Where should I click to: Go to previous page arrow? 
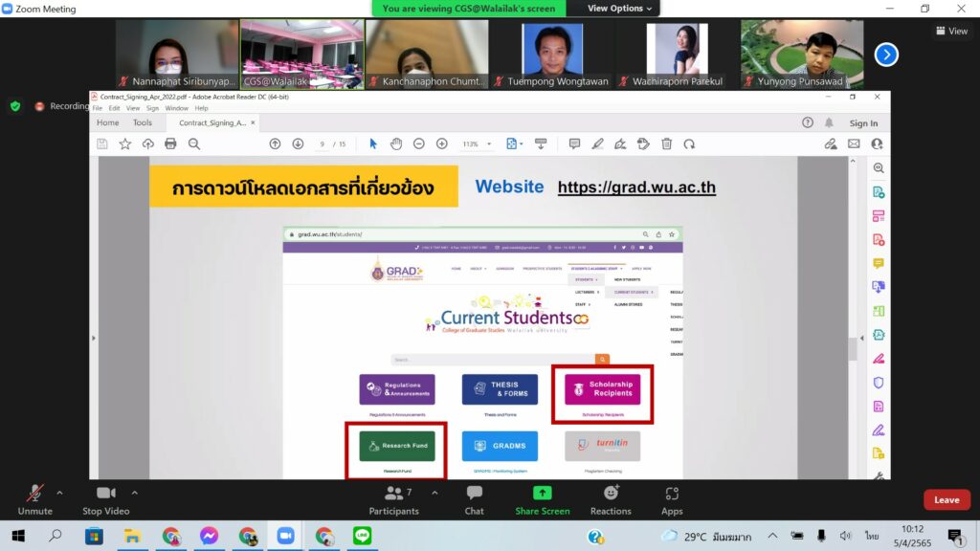click(x=275, y=144)
